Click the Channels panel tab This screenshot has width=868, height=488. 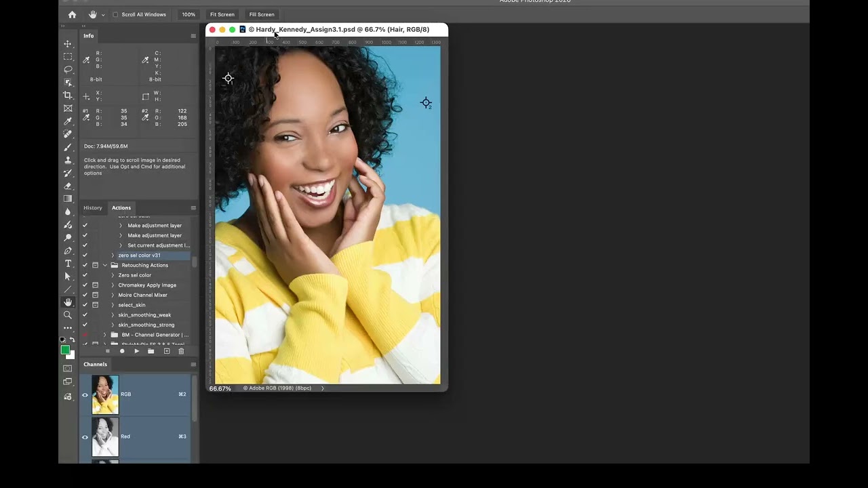[95, 365]
